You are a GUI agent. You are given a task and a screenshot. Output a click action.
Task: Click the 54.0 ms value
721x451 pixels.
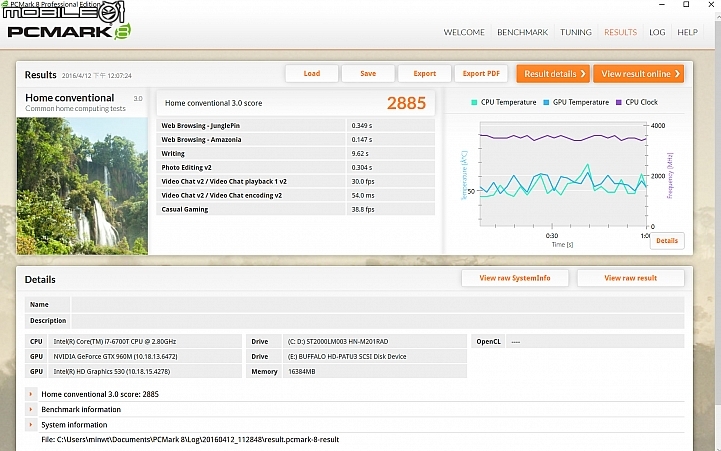tap(363, 195)
